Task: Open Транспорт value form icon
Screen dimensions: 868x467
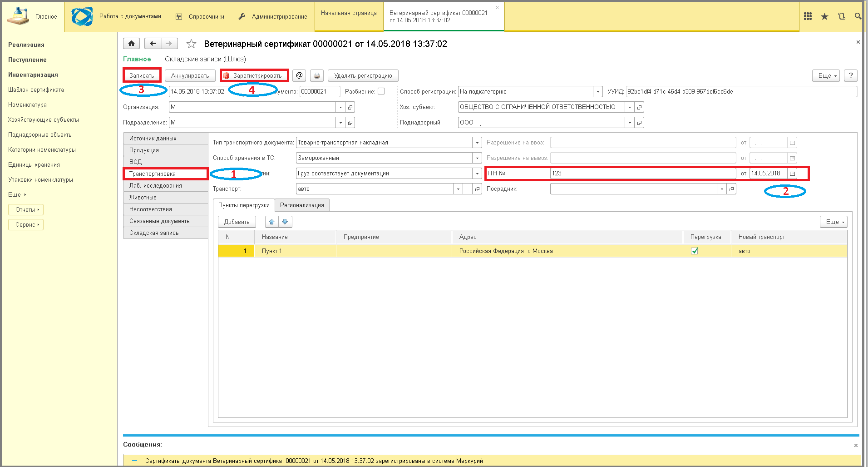Action: [x=477, y=189]
